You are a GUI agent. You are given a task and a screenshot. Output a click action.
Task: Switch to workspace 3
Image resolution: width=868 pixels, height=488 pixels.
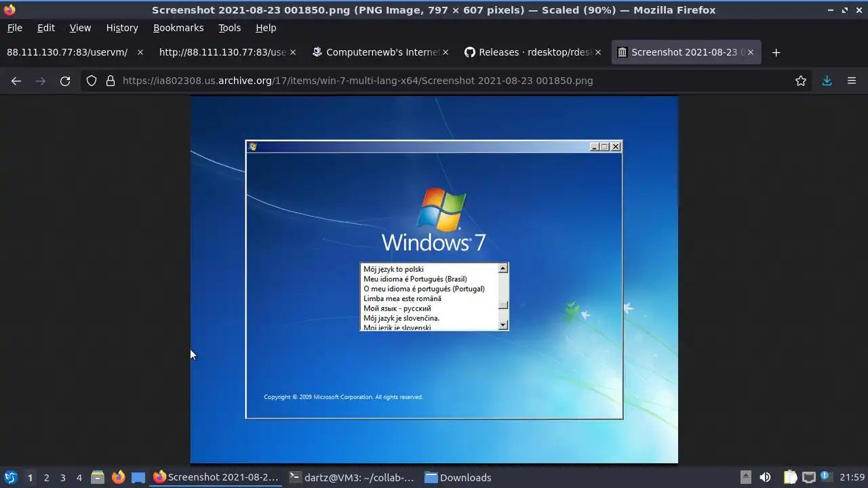pyautogui.click(x=62, y=478)
